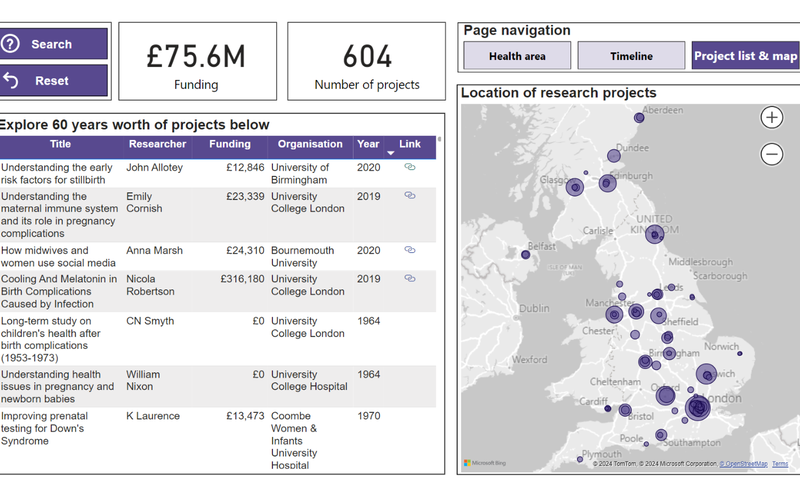Screen dimensions: 800x500
Task: Zoom in on the map
Action: pos(772,118)
